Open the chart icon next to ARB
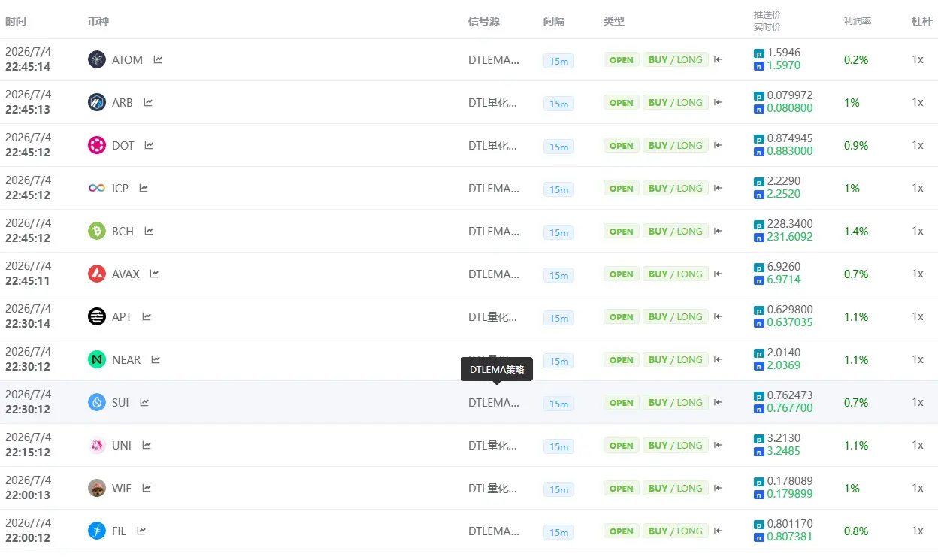 click(x=148, y=102)
